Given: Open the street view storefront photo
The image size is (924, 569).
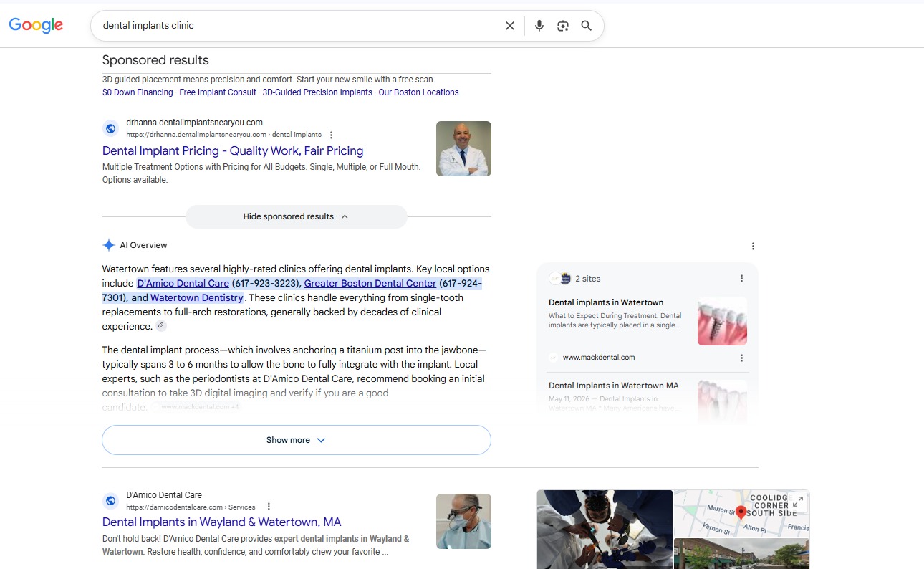Looking at the screenshot, I should 741,554.
